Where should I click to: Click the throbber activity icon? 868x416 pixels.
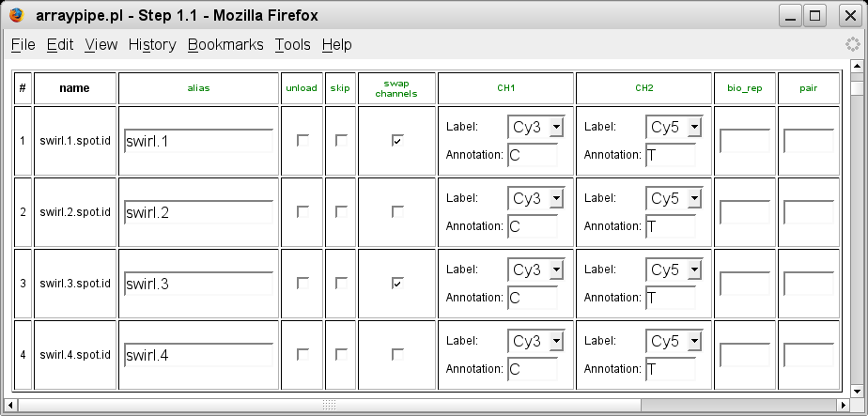pos(853,44)
